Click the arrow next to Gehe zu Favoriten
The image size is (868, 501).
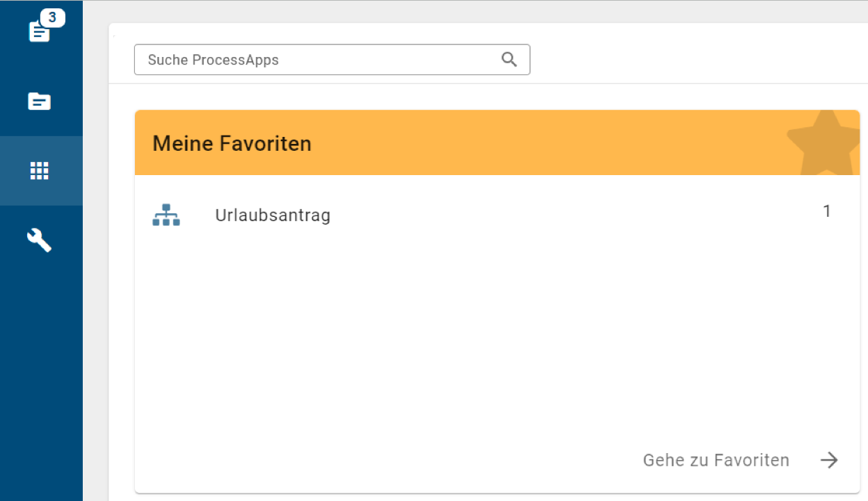[x=829, y=459]
